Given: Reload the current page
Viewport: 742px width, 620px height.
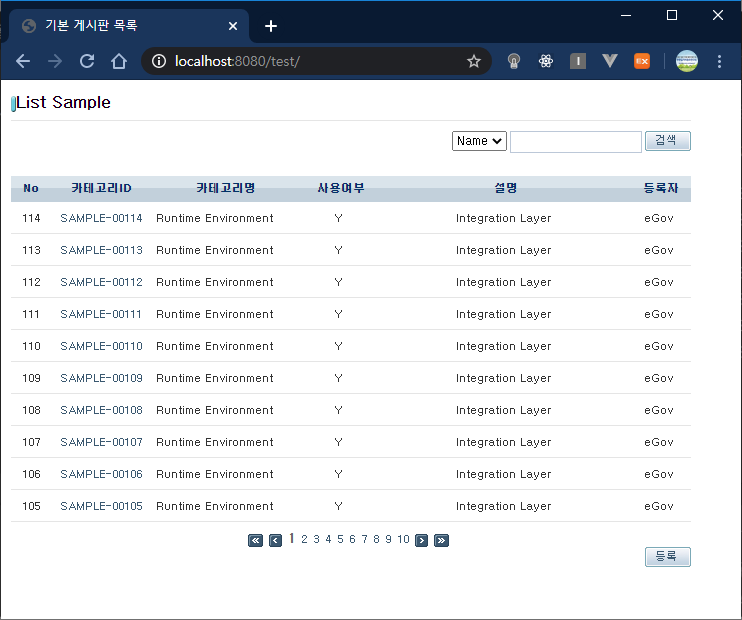Looking at the screenshot, I should 87,61.
